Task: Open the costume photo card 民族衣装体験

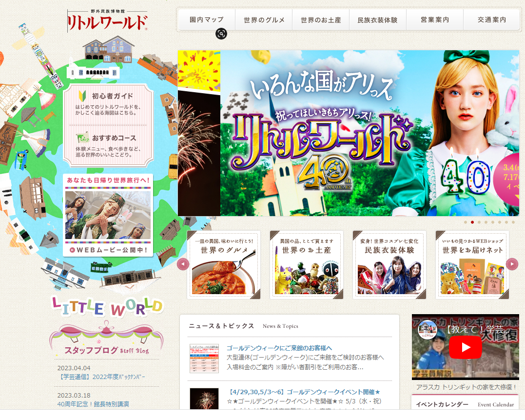Action: click(x=389, y=264)
